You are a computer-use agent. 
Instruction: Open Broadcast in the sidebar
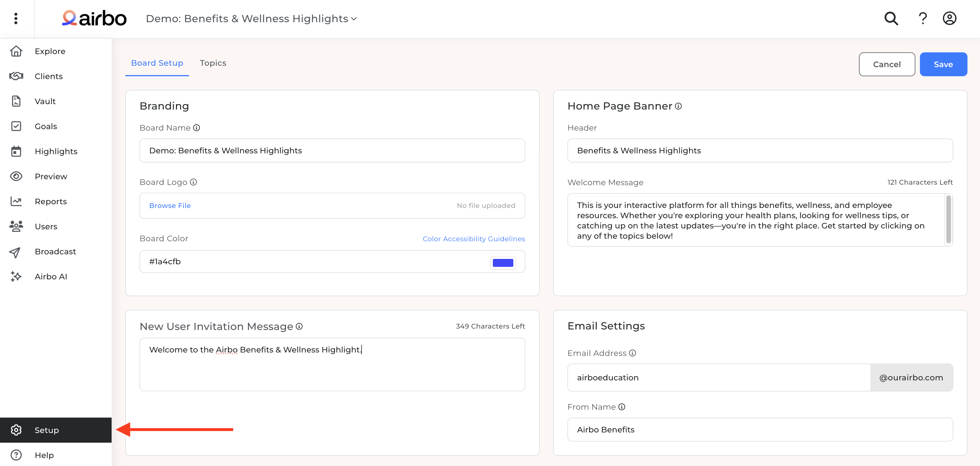pyautogui.click(x=56, y=251)
